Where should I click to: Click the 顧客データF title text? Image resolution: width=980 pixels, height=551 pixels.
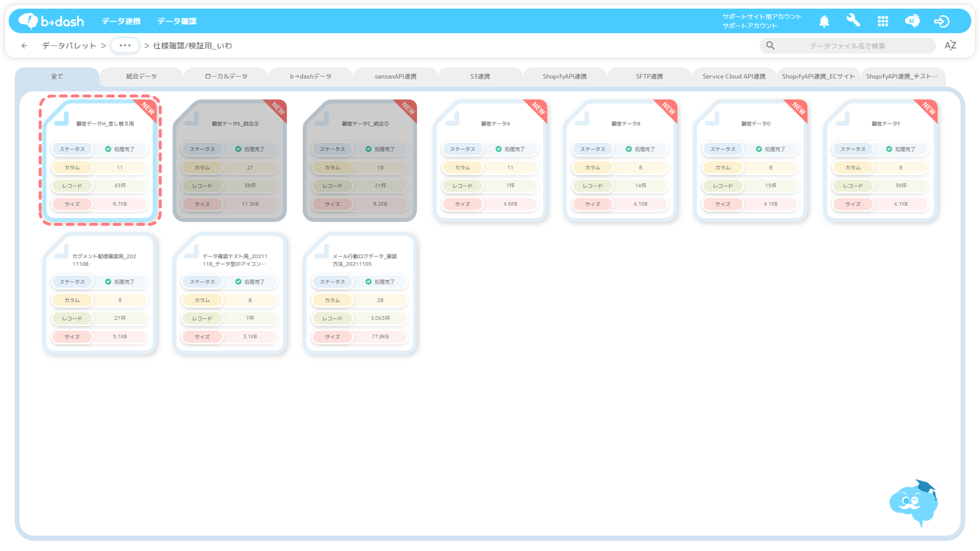[x=886, y=124]
